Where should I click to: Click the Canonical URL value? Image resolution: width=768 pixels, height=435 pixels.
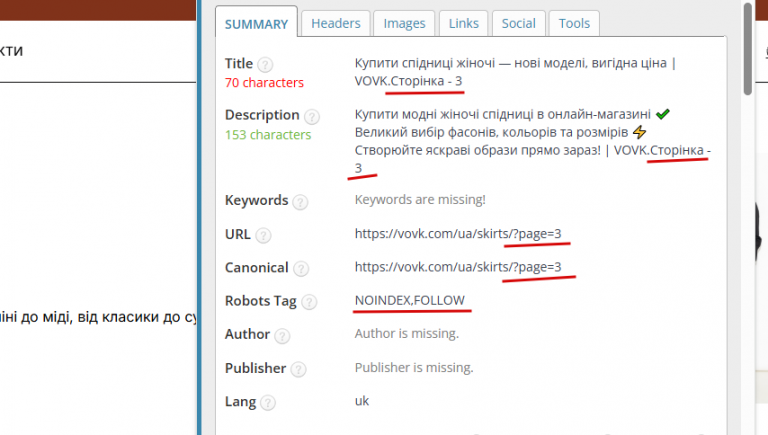tap(458, 267)
